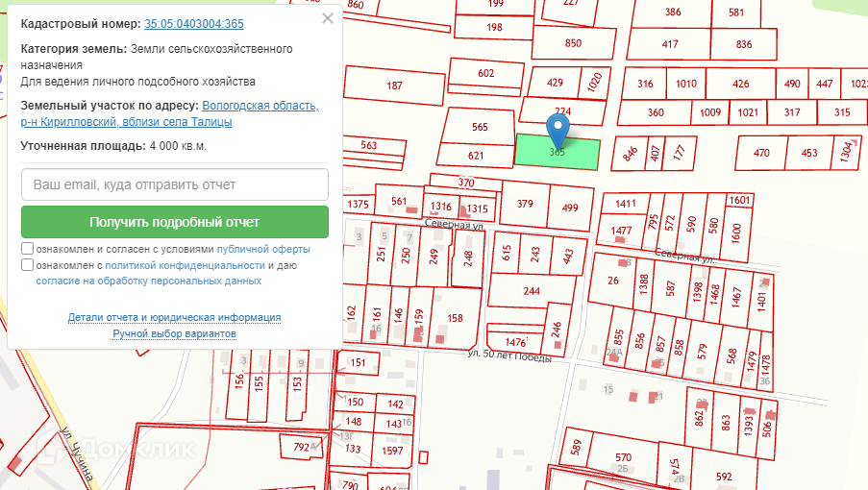This screenshot has height=490, width=868.
Task: Open Ручной выбор вариантов link
Action: click(x=174, y=333)
